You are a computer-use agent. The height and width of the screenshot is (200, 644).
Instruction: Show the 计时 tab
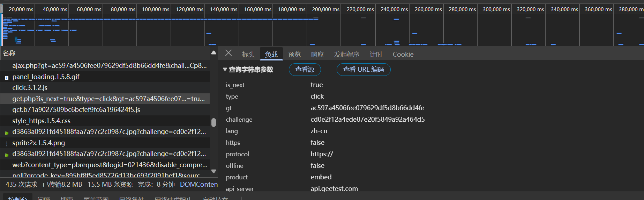(376, 55)
